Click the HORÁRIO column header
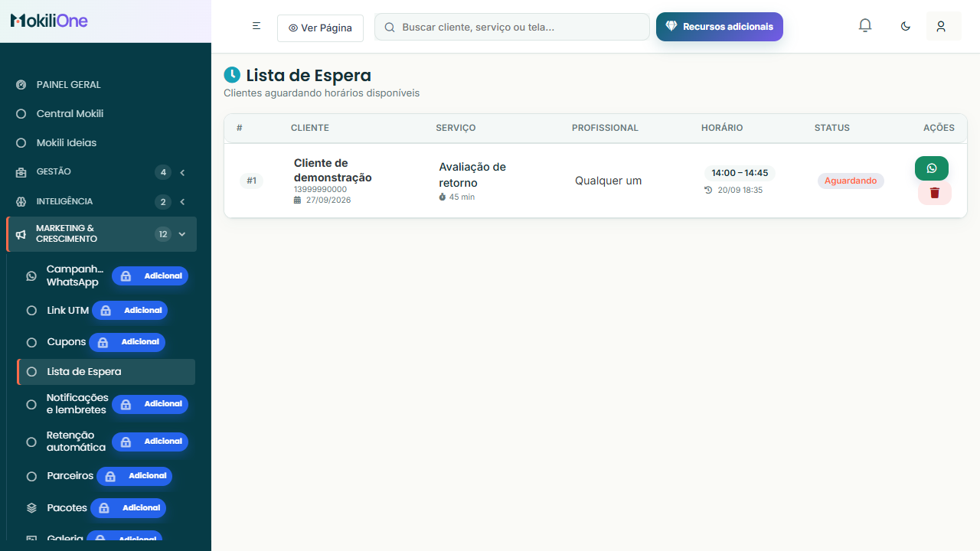Viewport: 980px width, 551px height. point(722,128)
